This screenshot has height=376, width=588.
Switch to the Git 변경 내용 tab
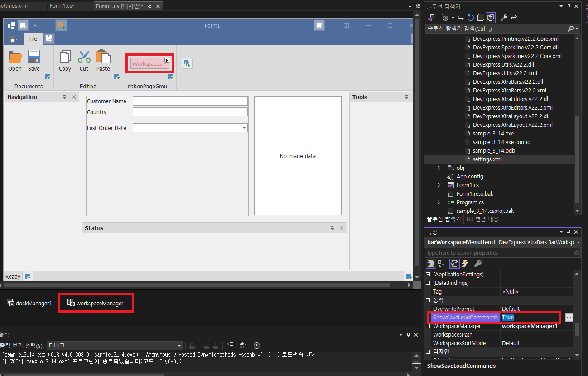click(482, 219)
